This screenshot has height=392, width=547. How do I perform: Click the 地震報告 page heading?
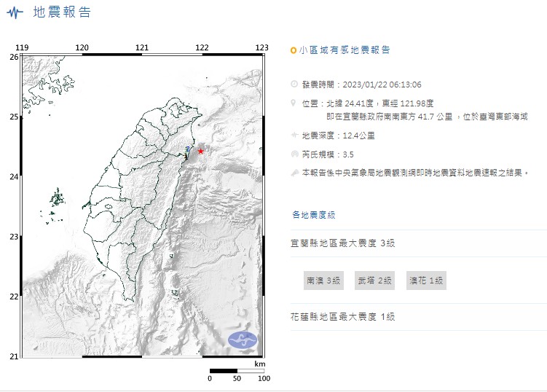pos(62,12)
